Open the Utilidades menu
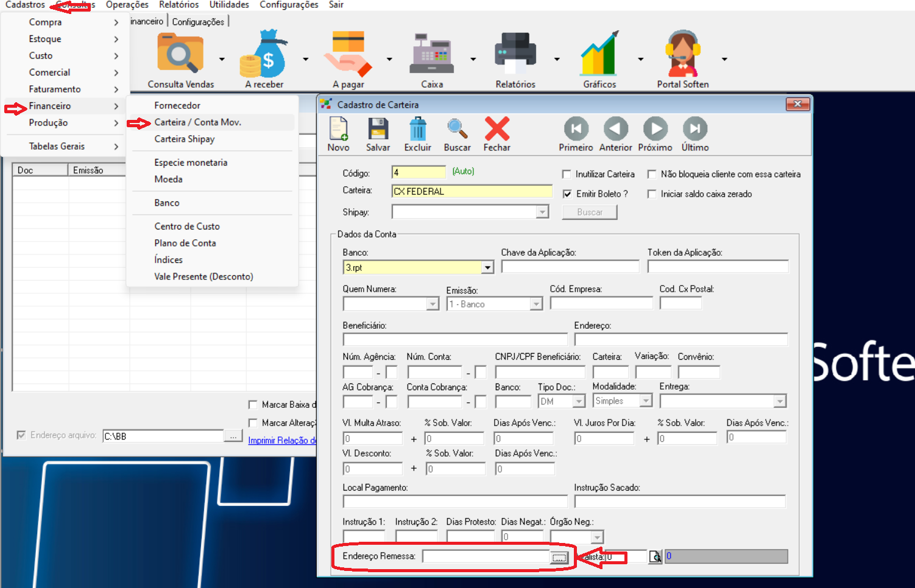The image size is (915, 588). (229, 5)
